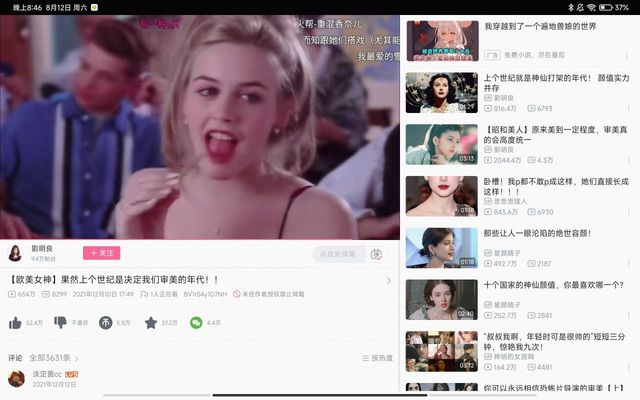Image resolution: width=640 pixels, height=400 pixels.
Task: Click the battery indicator in status bar
Action: (x=605, y=7)
